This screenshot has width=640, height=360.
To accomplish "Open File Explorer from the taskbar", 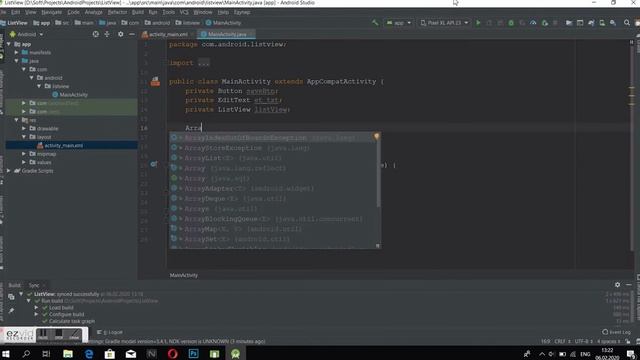I will click(x=68, y=353).
